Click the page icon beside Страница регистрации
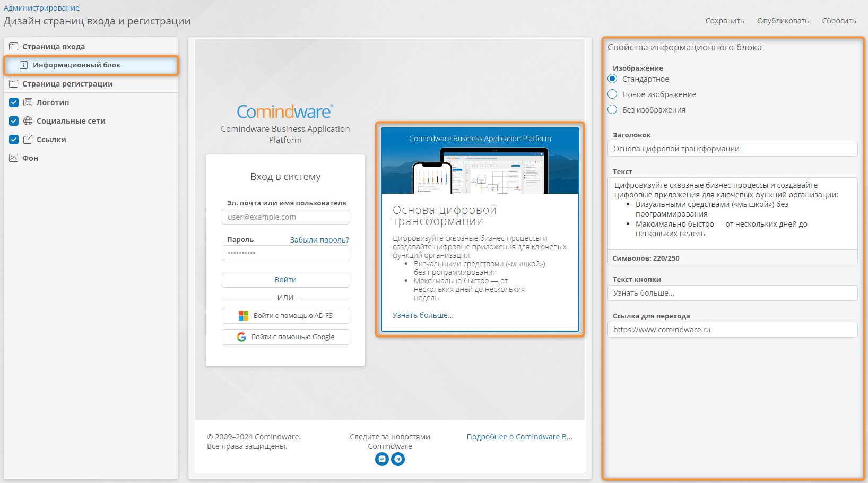Image resolution: width=868 pixels, height=483 pixels. click(14, 84)
